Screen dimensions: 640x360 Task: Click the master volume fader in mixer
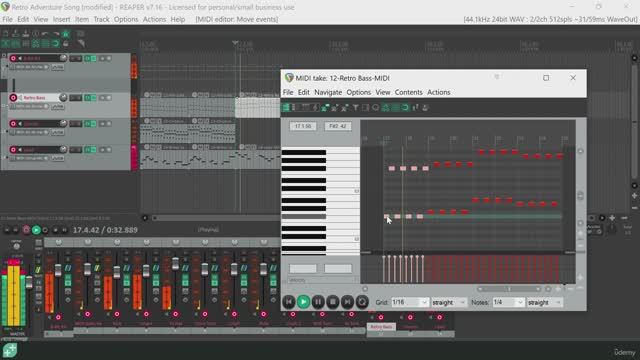coord(29,282)
